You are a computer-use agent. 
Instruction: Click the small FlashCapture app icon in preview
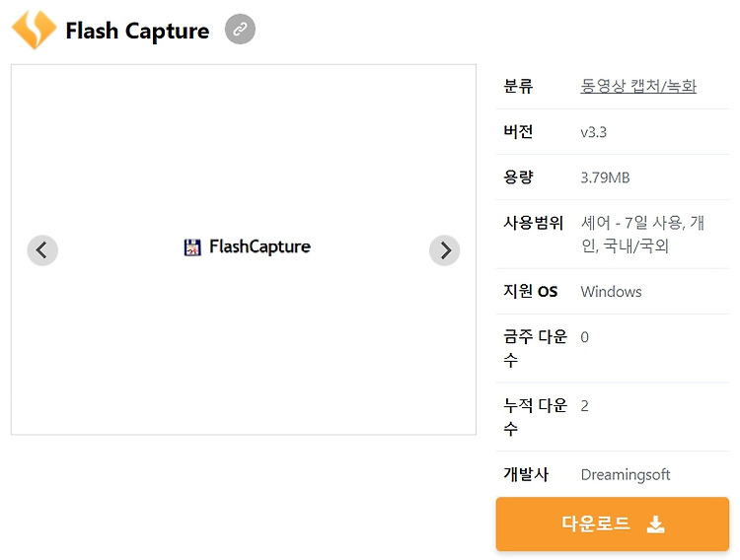[x=192, y=247]
